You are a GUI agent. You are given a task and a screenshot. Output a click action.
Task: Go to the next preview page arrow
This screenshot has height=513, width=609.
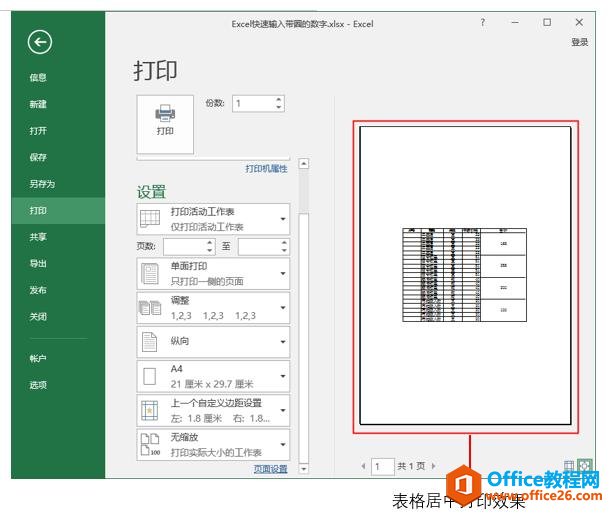[433, 466]
